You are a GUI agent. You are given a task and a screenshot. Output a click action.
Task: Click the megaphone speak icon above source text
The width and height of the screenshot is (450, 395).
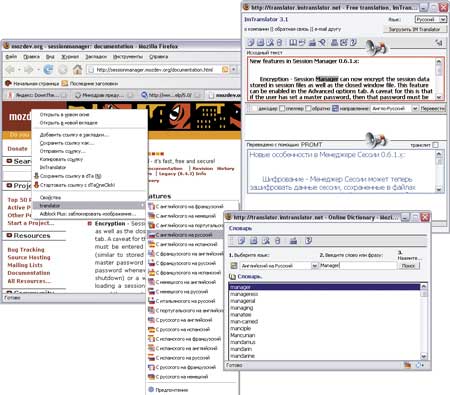coord(376,48)
